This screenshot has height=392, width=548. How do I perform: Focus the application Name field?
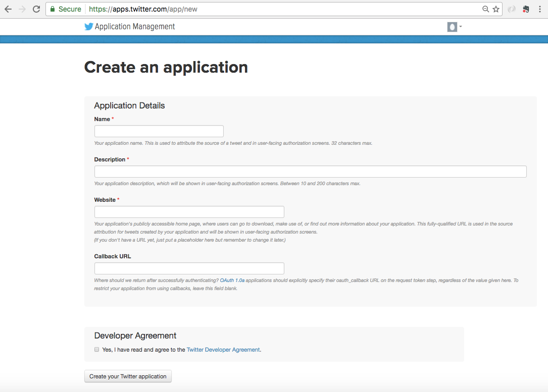(x=159, y=131)
